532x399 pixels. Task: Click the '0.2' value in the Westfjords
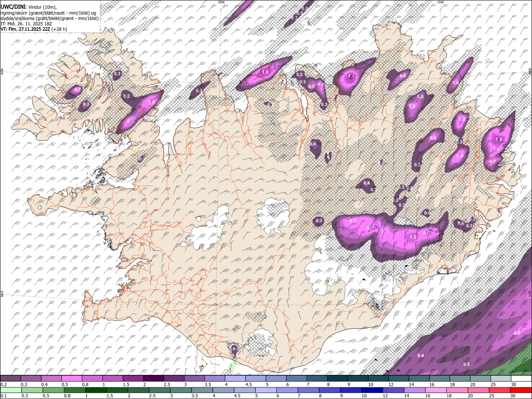click(127, 96)
